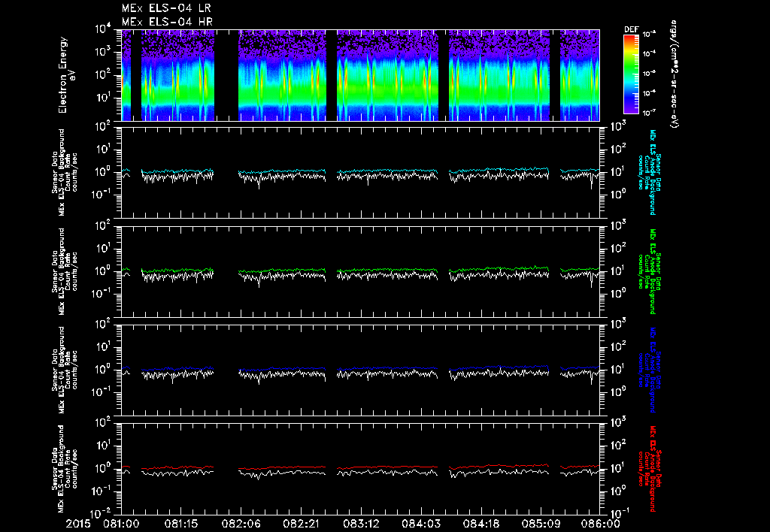The width and height of the screenshot is (770, 532).
Task: Click the "085:09" time axis label
Action: coord(541,524)
